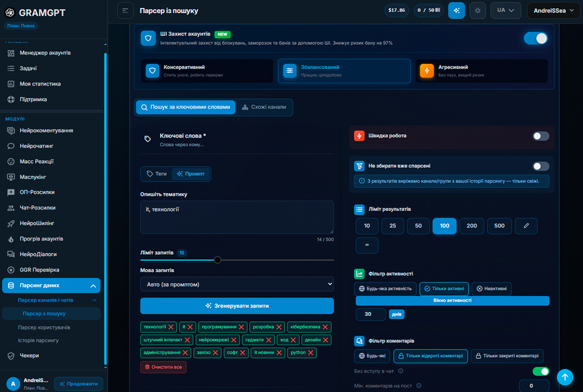Open 'Мова запитів' Авто select box

coord(237,284)
